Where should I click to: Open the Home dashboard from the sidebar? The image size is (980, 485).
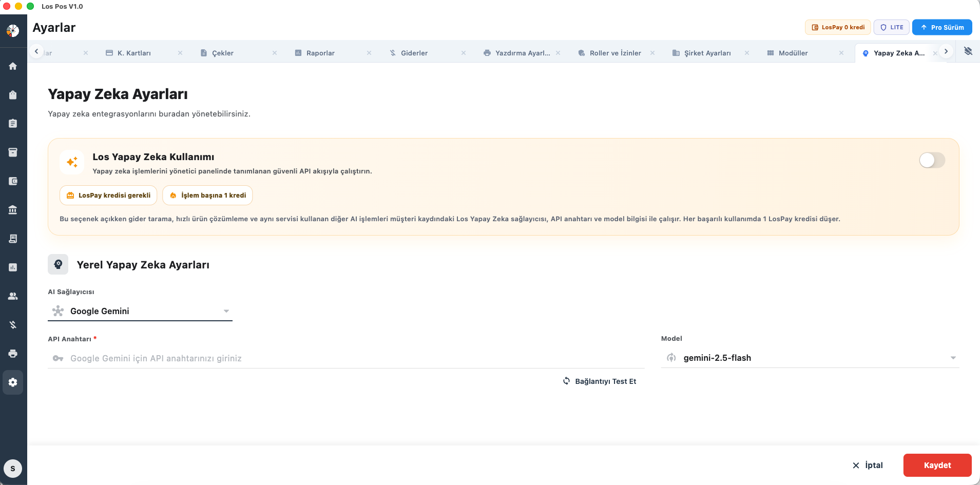tap(13, 66)
